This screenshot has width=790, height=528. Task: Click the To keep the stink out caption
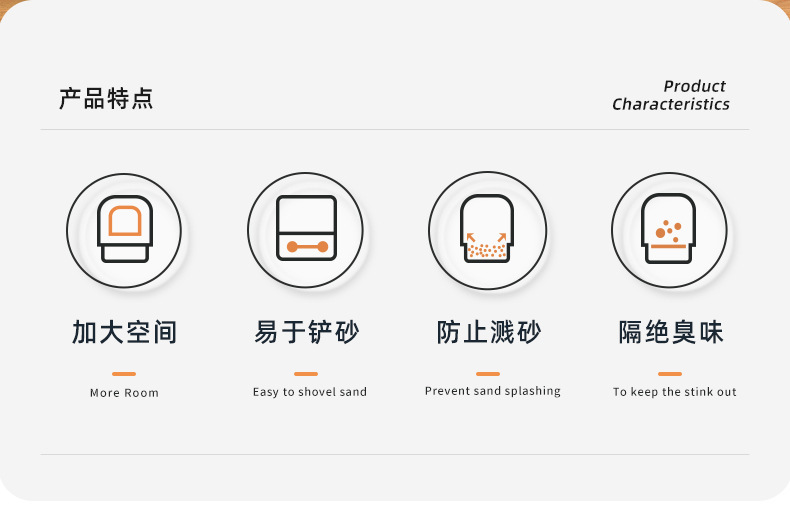pos(675,392)
